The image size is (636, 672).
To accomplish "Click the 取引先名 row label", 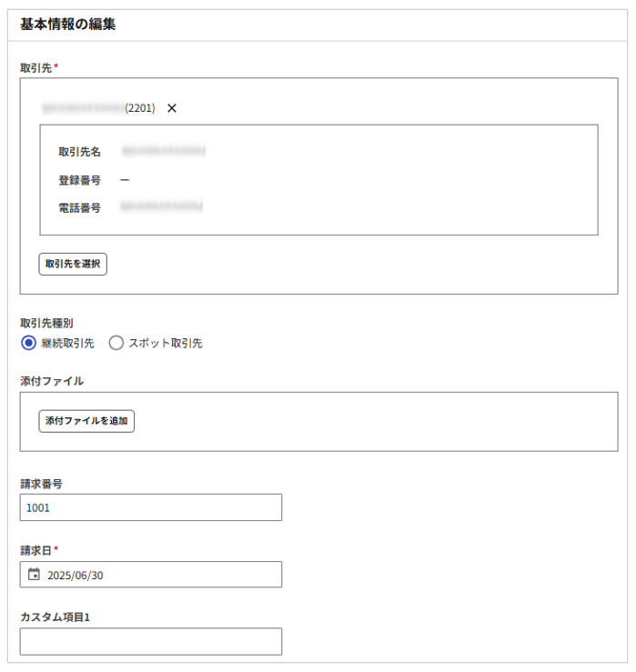I will pos(79,152).
